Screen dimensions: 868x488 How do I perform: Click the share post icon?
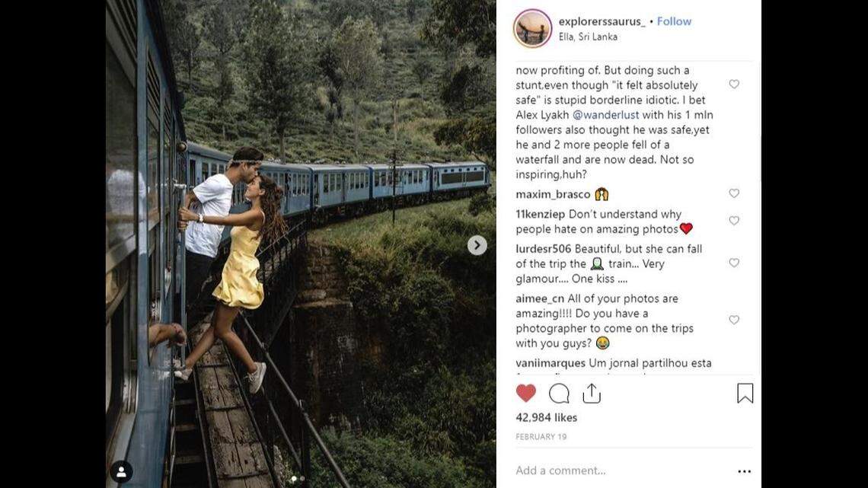click(x=592, y=393)
